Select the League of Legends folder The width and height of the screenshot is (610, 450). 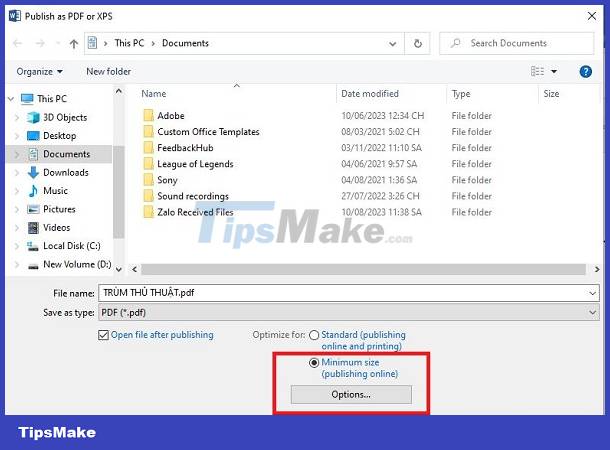tap(195, 164)
